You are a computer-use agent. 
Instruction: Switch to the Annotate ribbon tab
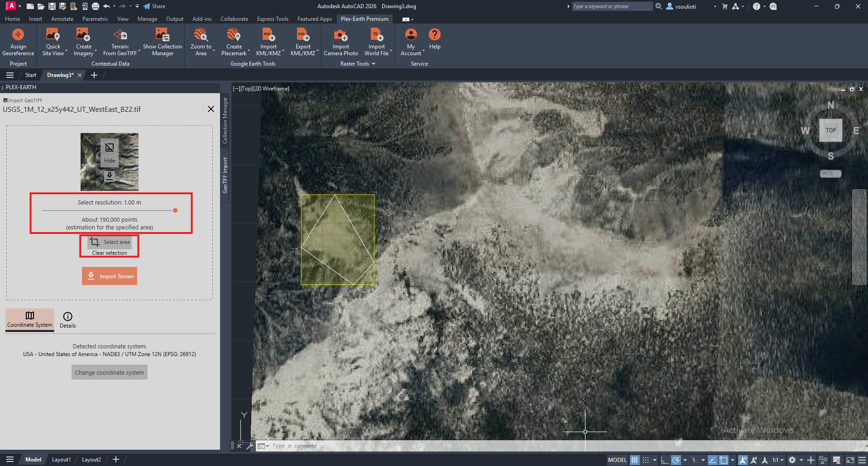(x=62, y=19)
